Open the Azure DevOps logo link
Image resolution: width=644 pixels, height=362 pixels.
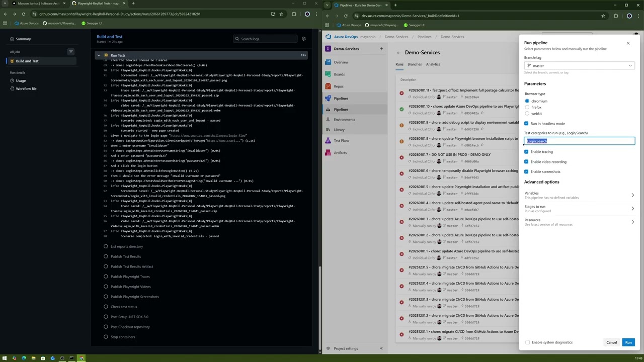click(x=342, y=37)
